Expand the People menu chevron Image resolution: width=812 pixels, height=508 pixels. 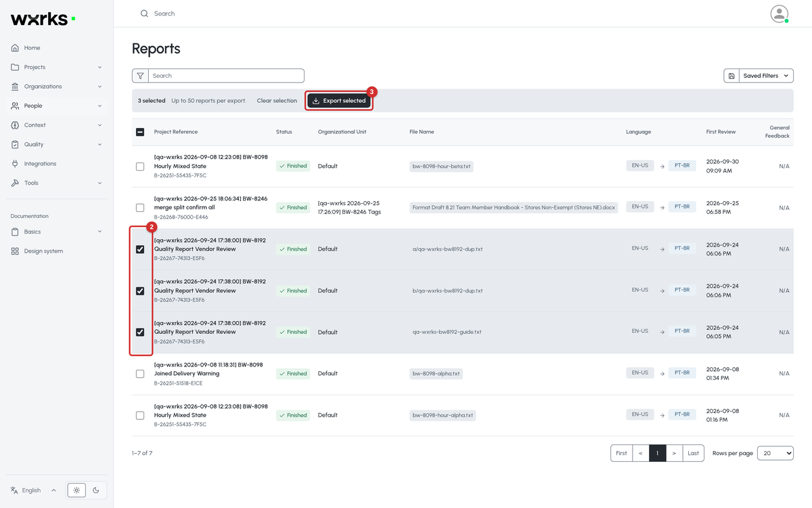click(99, 106)
